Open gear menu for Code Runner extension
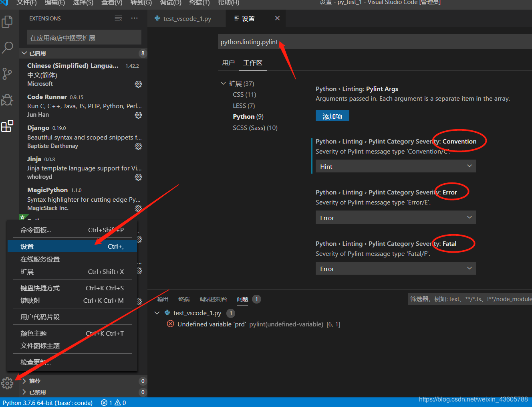The height and width of the screenshot is (407, 532). click(138, 115)
